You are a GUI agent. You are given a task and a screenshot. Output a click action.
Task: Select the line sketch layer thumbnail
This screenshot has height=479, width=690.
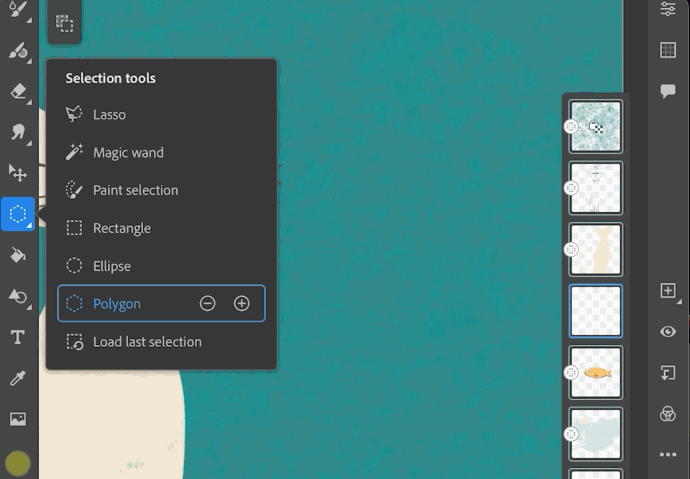(596, 188)
